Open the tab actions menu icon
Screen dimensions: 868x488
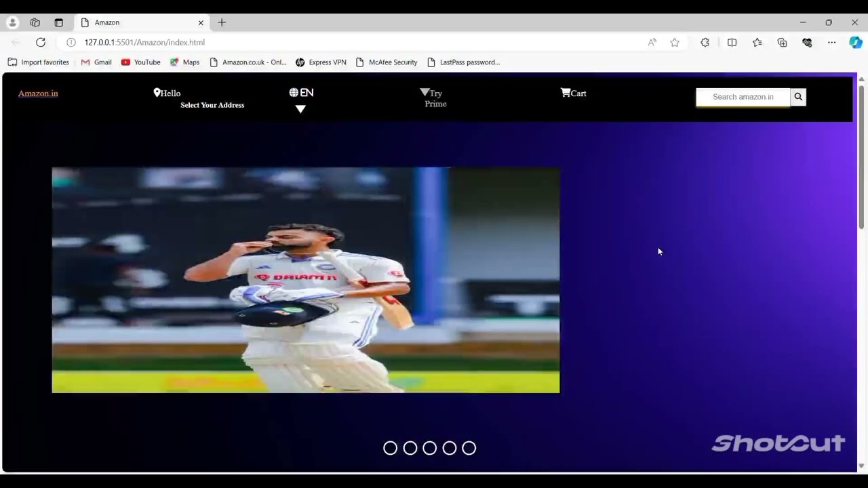[x=58, y=22]
